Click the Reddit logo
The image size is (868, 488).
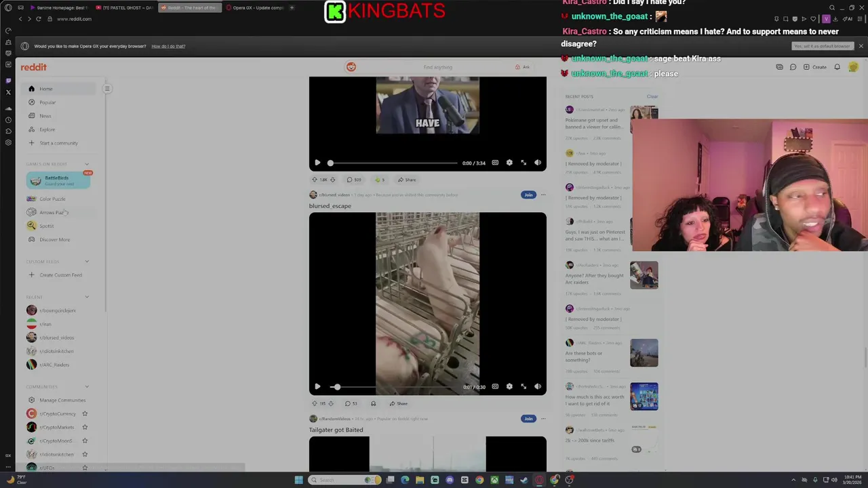(34, 67)
